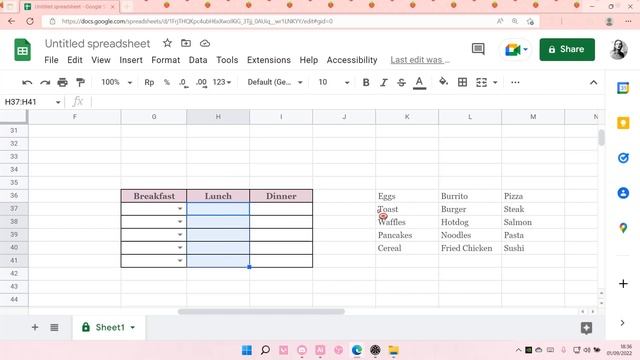The width and height of the screenshot is (640, 360).
Task: Toggle strikethrough formatting
Action: pyautogui.click(x=401, y=82)
